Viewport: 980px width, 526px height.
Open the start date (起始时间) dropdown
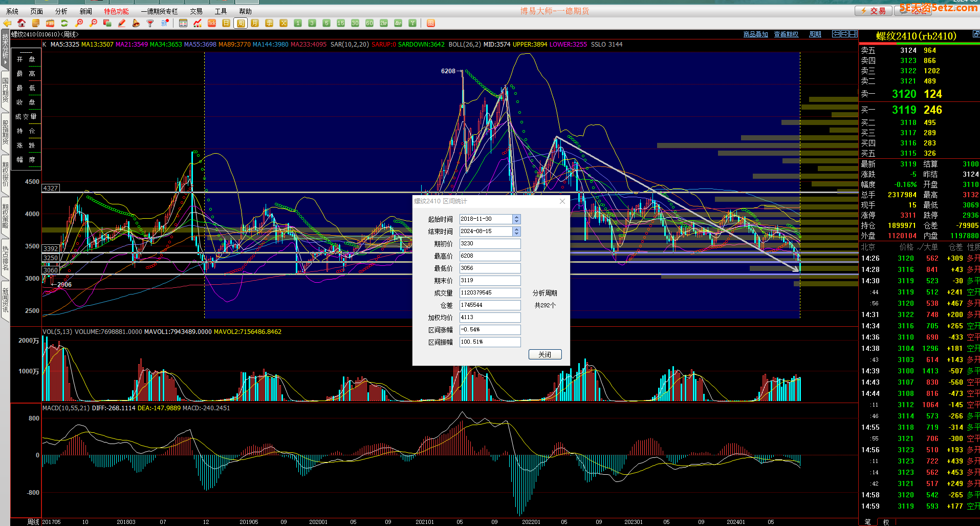point(516,219)
